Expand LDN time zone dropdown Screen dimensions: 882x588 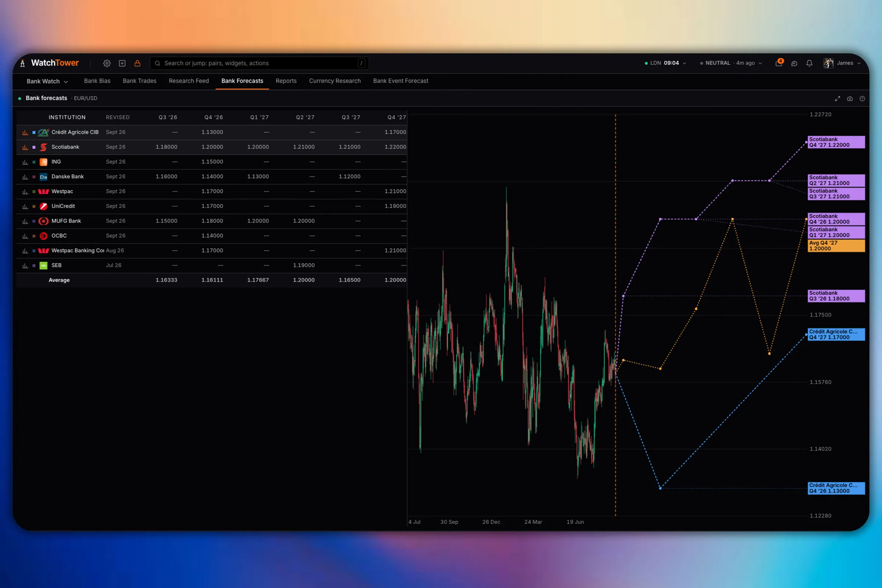pos(665,63)
